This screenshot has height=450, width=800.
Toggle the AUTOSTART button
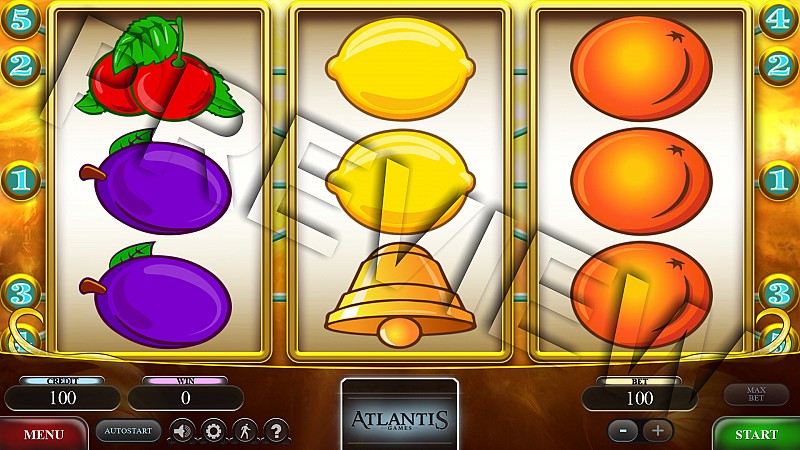coord(129,431)
